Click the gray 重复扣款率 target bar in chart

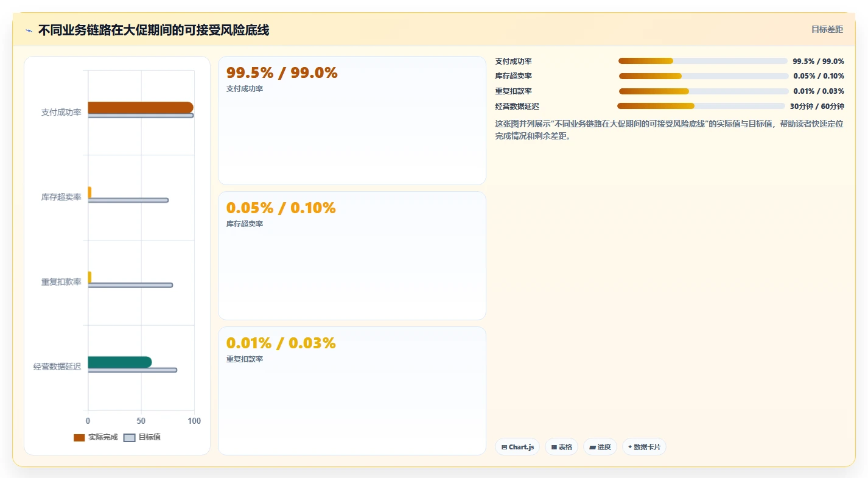pos(130,285)
